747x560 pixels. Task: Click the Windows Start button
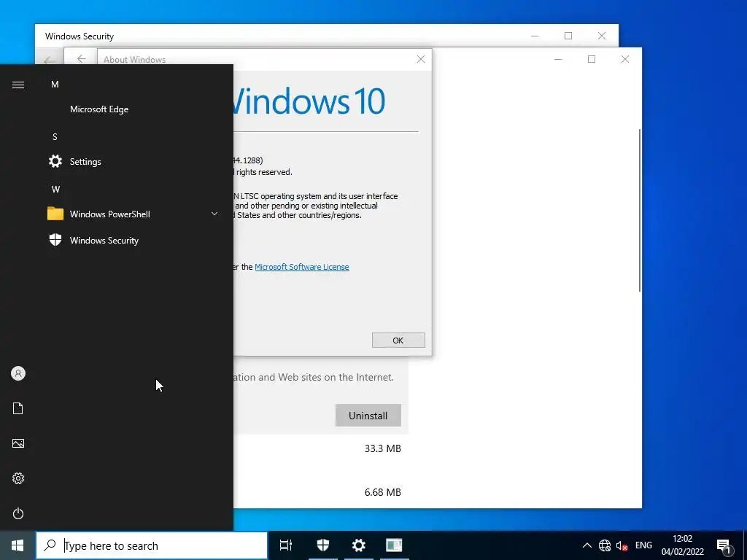click(18, 545)
